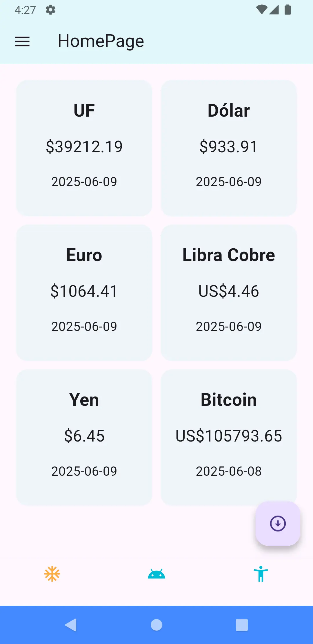Click the HomePage title text
Viewport: 313px width, 644px height.
(101, 41)
